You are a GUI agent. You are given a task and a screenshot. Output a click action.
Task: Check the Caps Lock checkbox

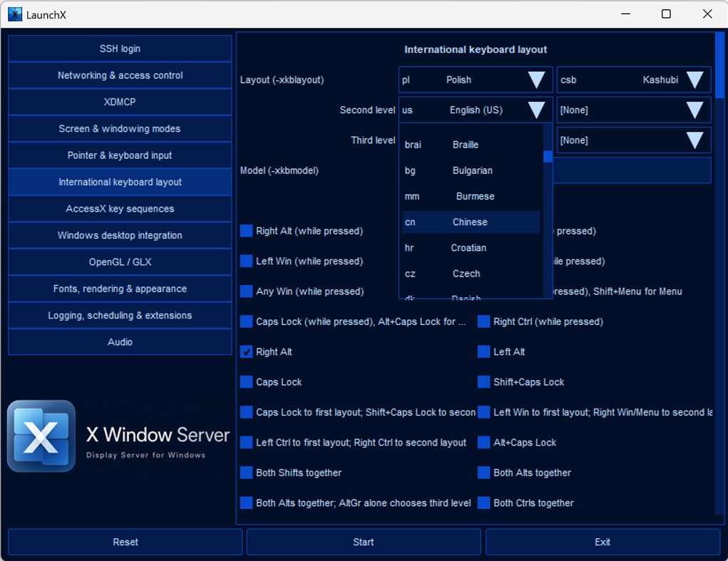click(x=246, y=382)
